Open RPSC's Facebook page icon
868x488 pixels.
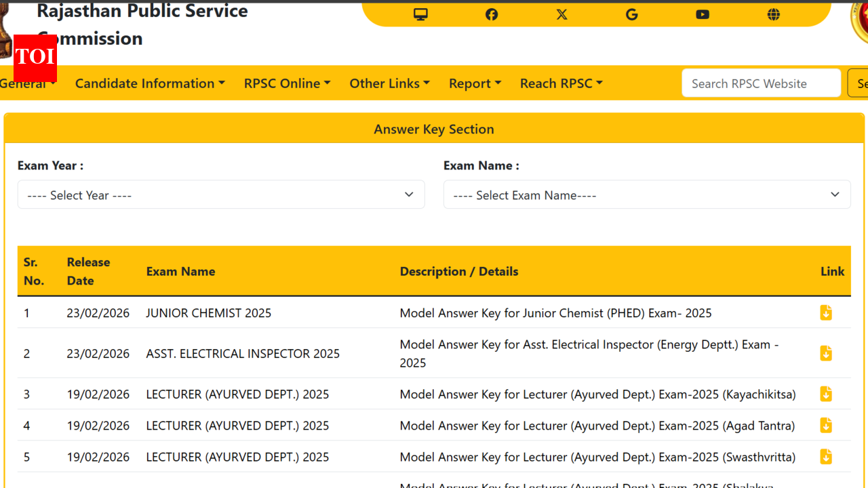pos(491,14)
